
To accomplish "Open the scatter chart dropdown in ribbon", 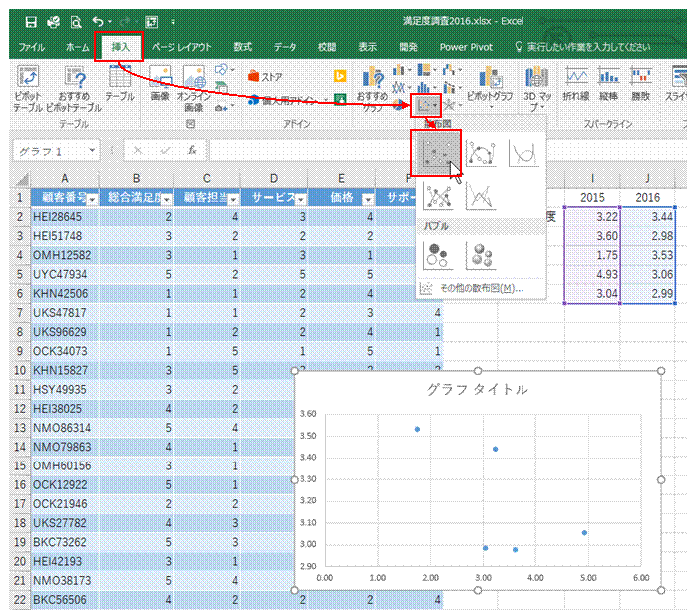I will click(428, 103).
